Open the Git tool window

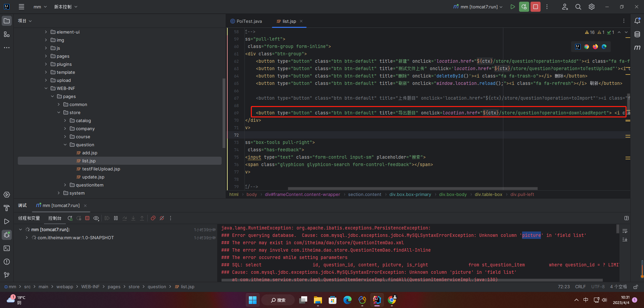pyautogui.click(x=6, y=275)
